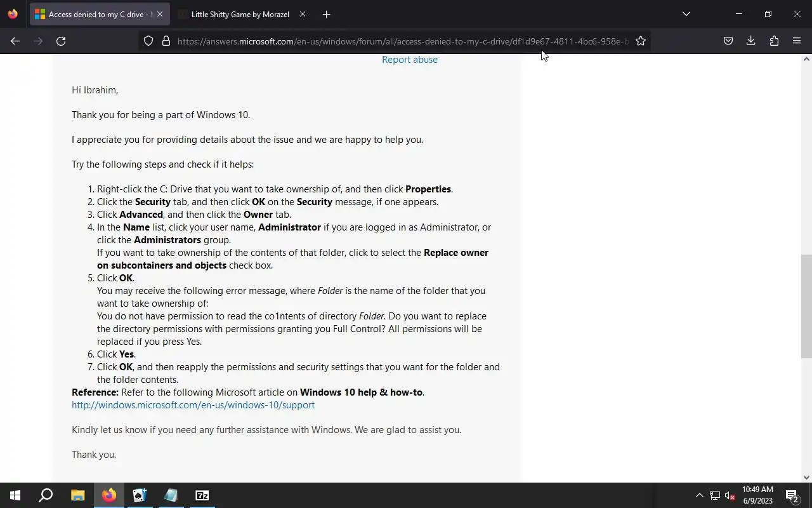
Task: Open tracking protection shield icon
Action: (x=148, y=41)
